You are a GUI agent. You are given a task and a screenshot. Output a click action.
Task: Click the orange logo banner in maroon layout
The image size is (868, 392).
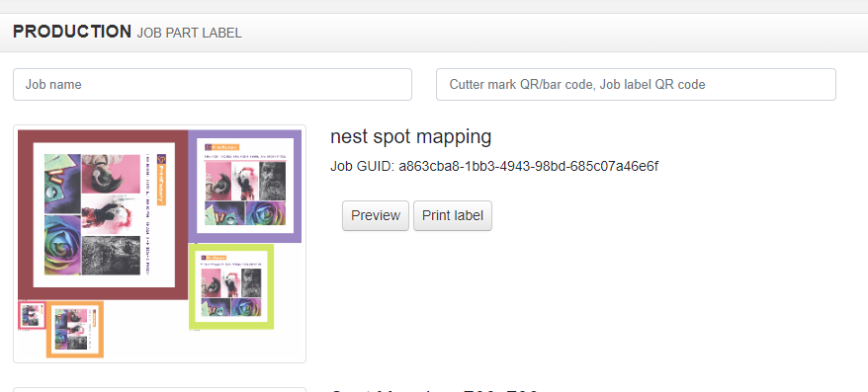pyautogui.click(x=162, y=180)
